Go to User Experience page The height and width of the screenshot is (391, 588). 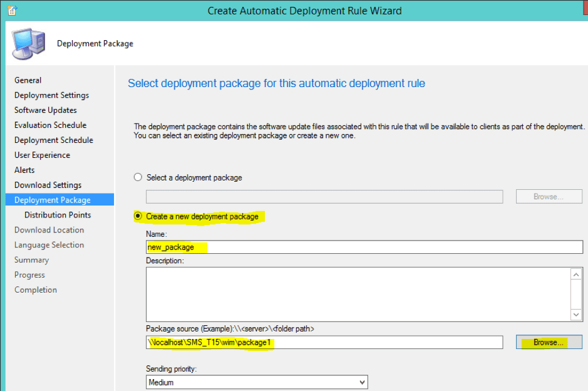[x=42, y=155]
